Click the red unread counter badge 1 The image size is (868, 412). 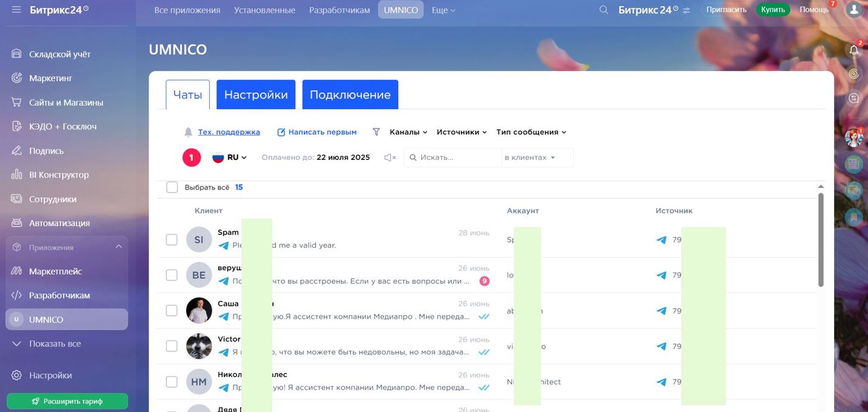(191, 158)
